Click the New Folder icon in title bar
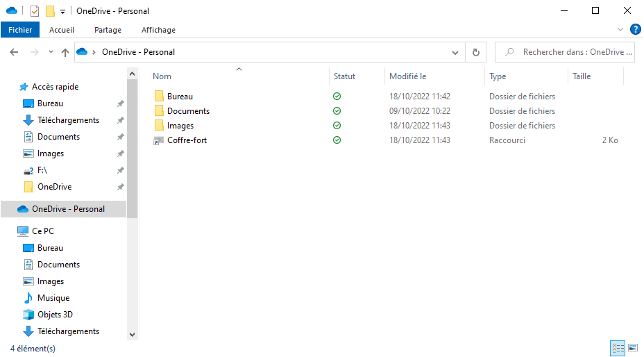 pos(50,11)
